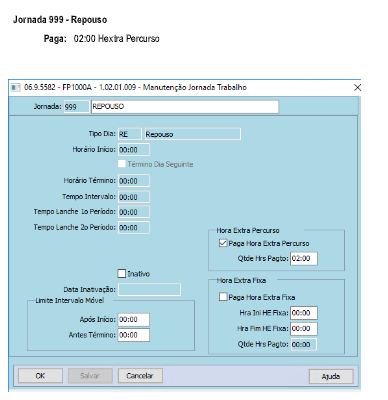The image size is (388, 400).
Task: Click the 'Hora Extra Fixa' group label
Action: click(x=241, y=280)
